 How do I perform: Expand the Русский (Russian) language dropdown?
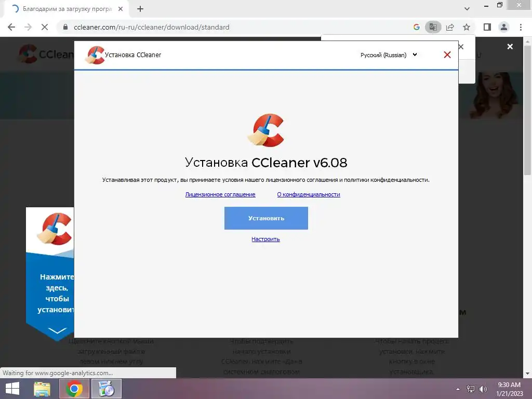[389, 55]
